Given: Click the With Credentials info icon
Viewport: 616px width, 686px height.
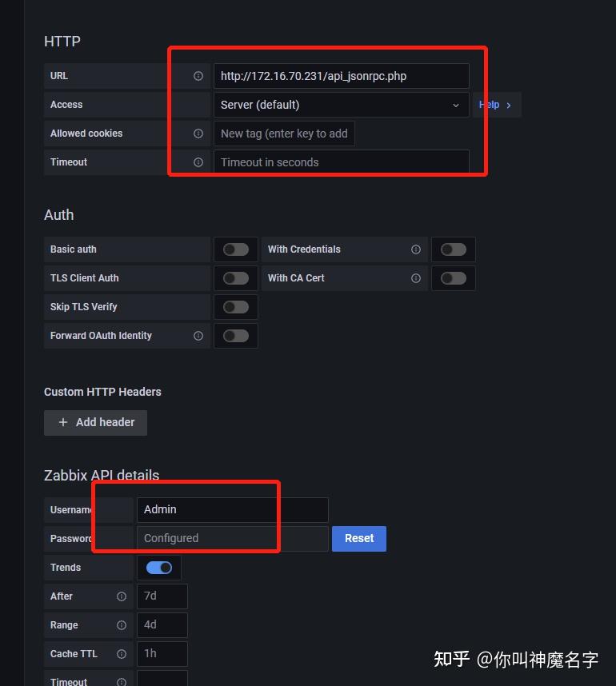Looking at the screenshot, I should coord(416,249).
